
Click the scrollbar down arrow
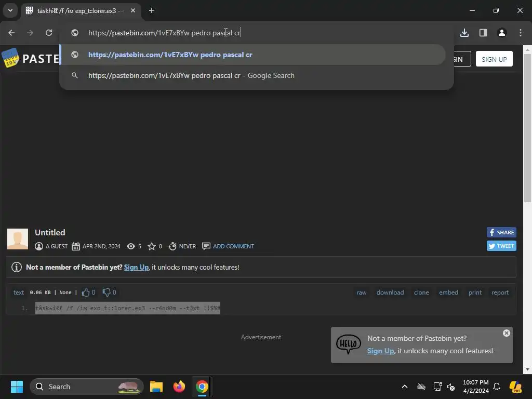tap(528, 370)
